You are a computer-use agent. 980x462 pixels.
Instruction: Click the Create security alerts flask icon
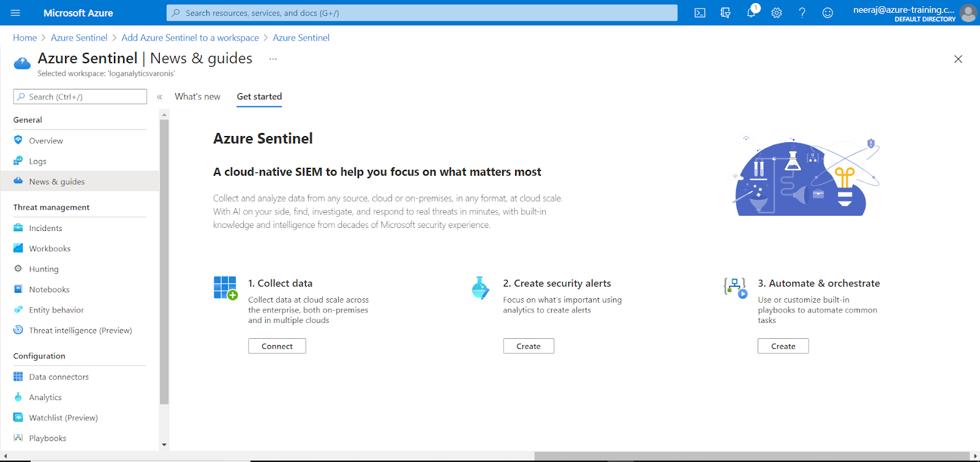click(480, 287)
